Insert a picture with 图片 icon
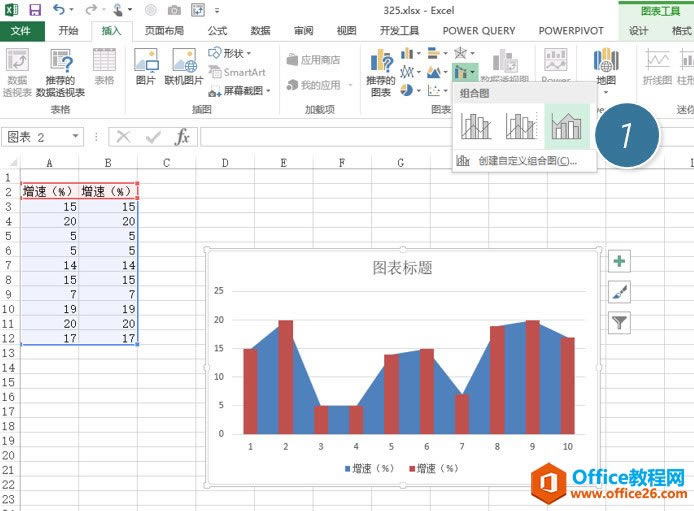Screen dimensions: 694x511 [146, 66]
